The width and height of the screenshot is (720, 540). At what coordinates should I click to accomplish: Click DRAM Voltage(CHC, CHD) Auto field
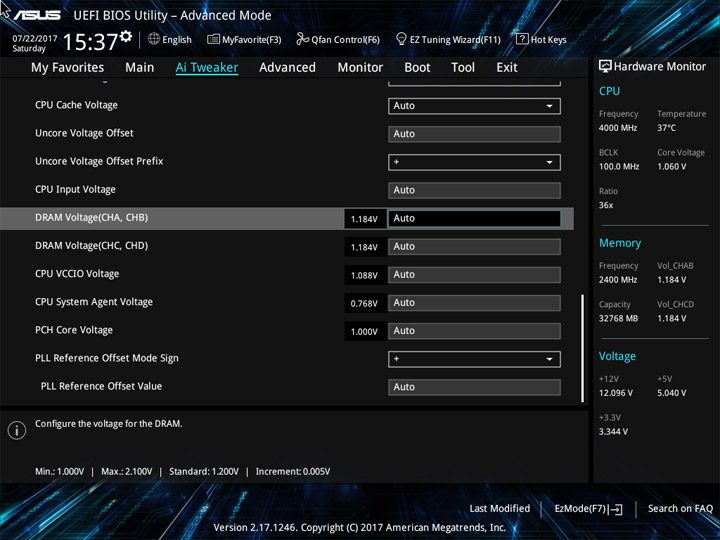(x=474, y=247)
